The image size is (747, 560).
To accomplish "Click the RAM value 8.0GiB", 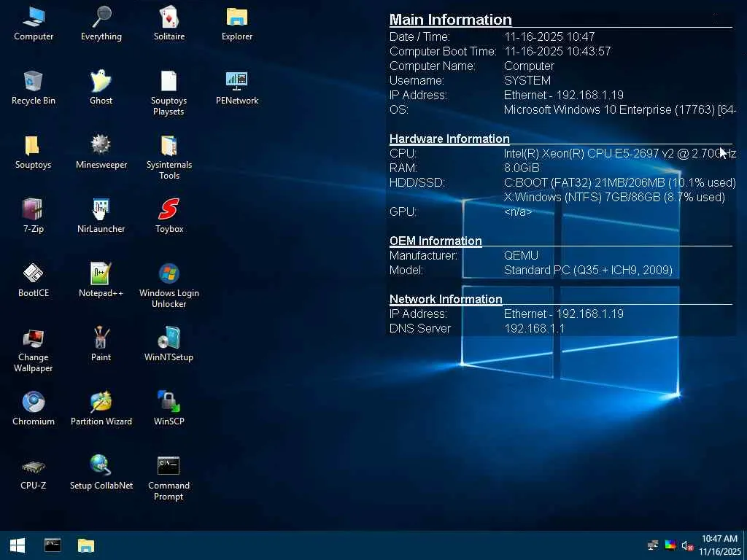I will point(522,168).
